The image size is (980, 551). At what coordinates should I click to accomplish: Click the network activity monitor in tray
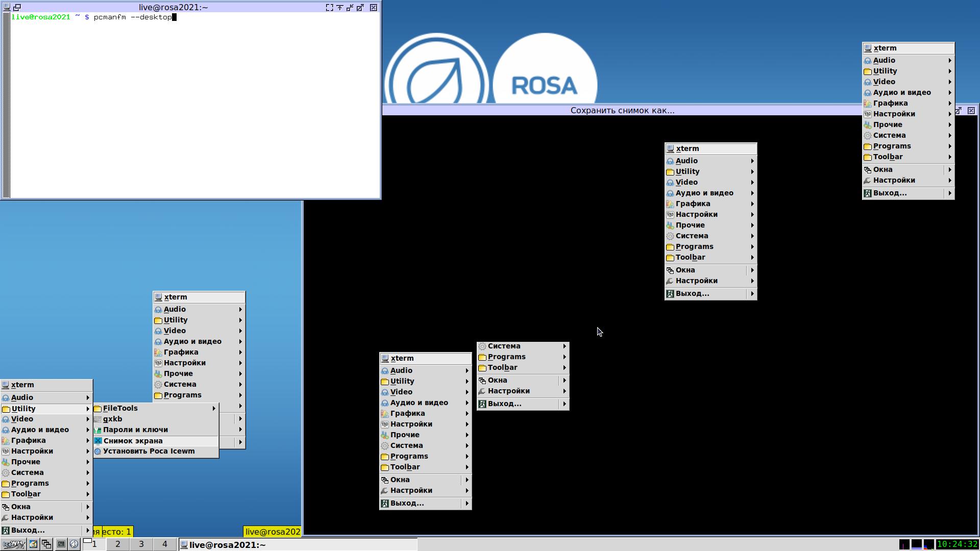click(x=904, y=544)
